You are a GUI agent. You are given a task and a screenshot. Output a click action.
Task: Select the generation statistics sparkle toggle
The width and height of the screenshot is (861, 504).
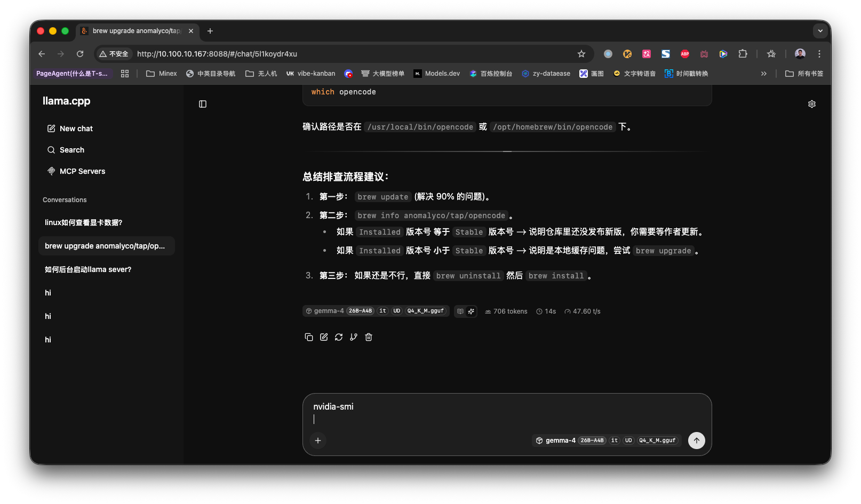click(x=471, y=311)
